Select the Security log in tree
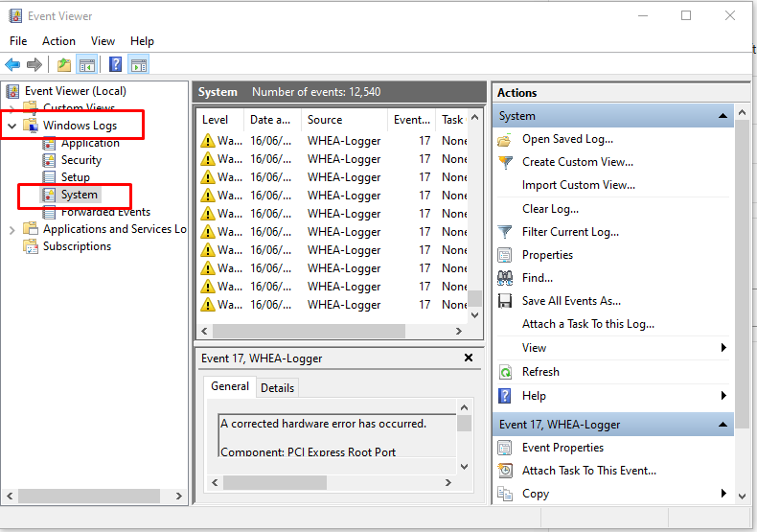The width and height of the screenshot is (757, 532). coord(81,160)
